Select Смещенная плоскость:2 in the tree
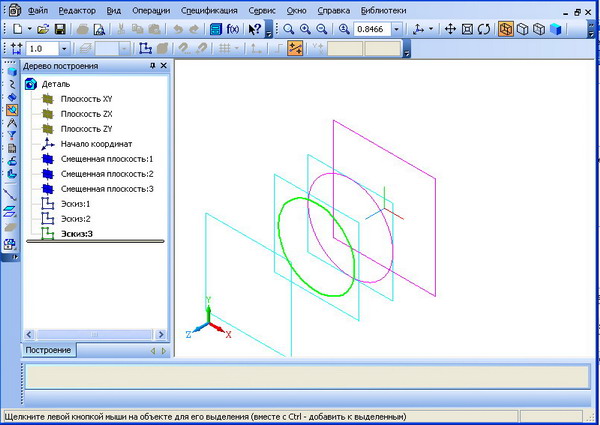Image resolution: width=600 pixels, height=425 pixels. click(107, 174)
